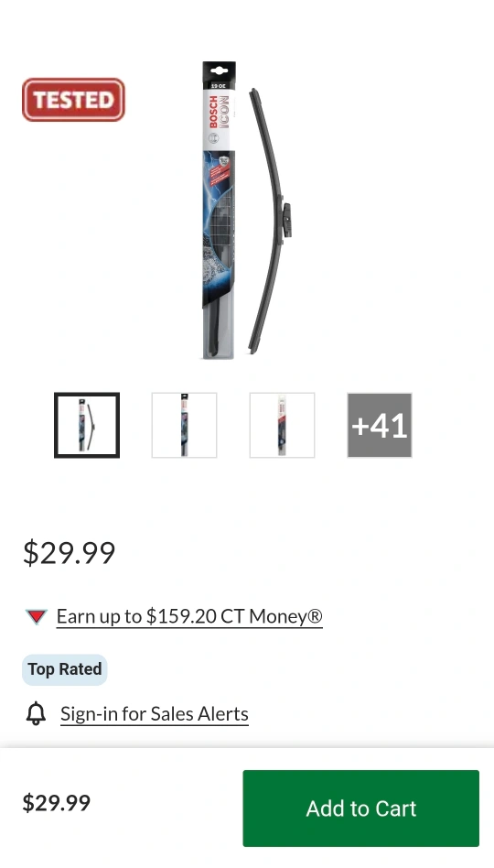
Task: Select the Top Rated badge
Action: coord(64,669)
